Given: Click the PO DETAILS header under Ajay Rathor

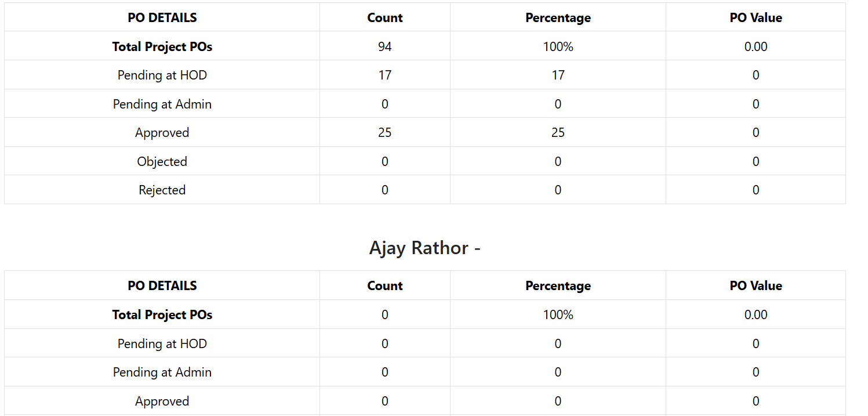Looking at the screenshot, I should click(162, 285).
